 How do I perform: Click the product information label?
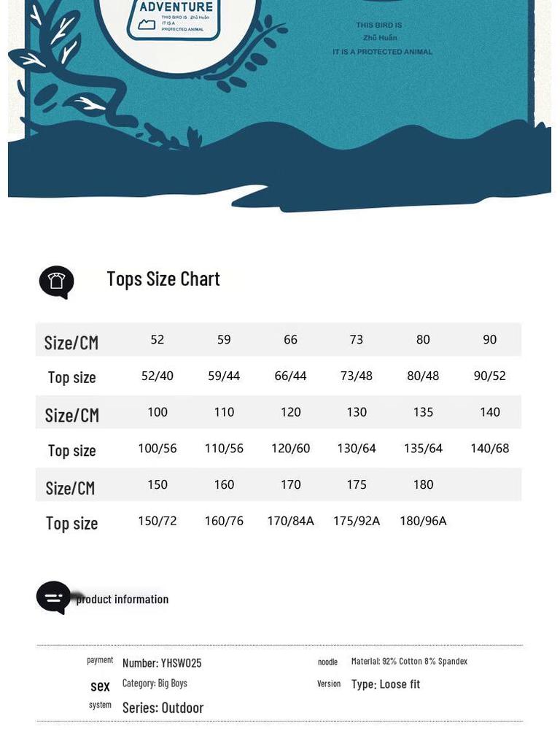(122, 600)
